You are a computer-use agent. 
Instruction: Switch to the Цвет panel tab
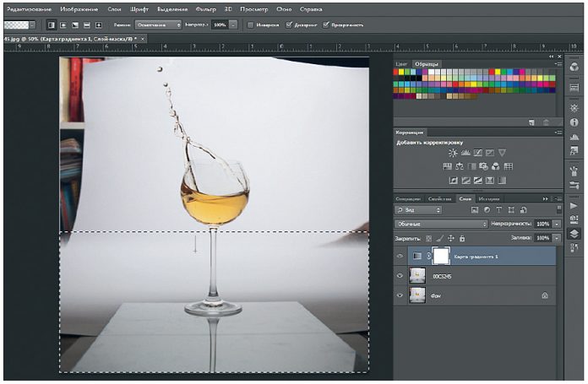click(402, 63)
